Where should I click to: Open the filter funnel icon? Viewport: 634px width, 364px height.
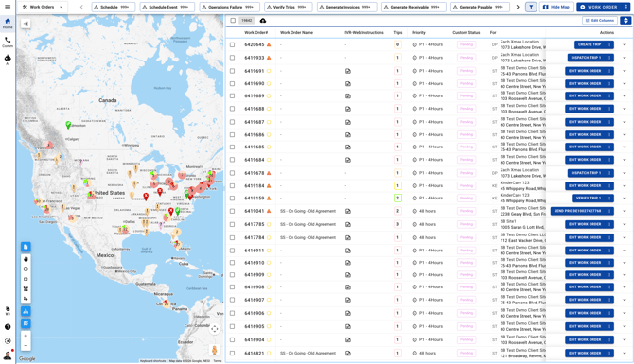click(531, 7)
